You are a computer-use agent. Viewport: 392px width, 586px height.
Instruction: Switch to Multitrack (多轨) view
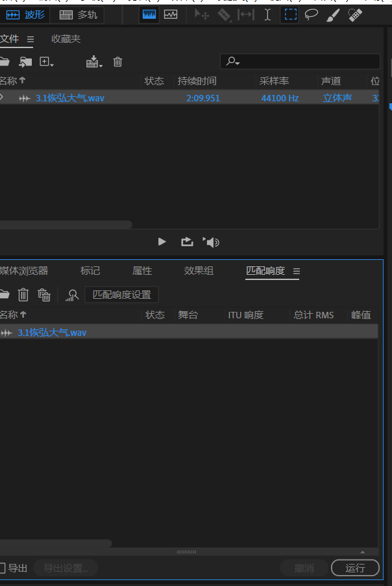(78, 15)
